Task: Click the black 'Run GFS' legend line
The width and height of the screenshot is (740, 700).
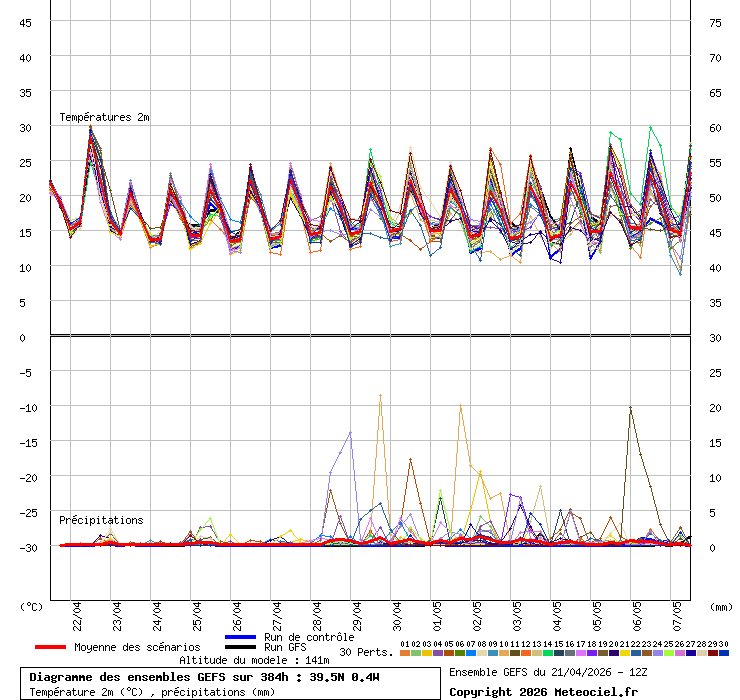Action: pos(241,647)
